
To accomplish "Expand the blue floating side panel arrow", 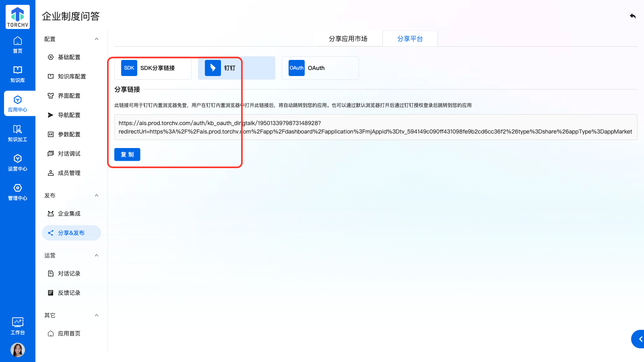I will tap(639, 339).
